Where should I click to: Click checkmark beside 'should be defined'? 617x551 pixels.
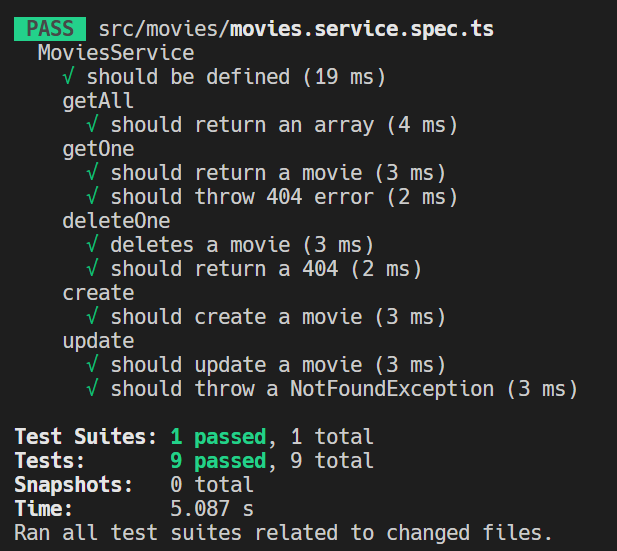click(x=68, y=76)
